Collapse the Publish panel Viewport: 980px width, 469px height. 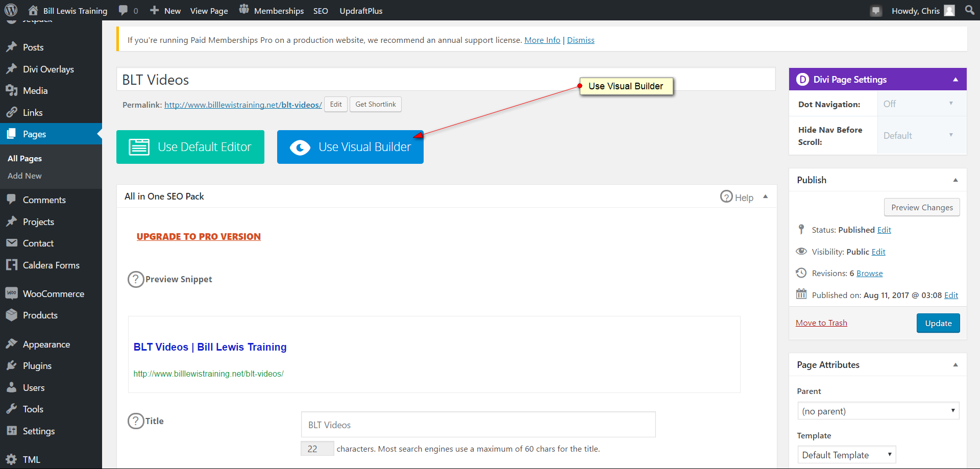click(955, 180)
